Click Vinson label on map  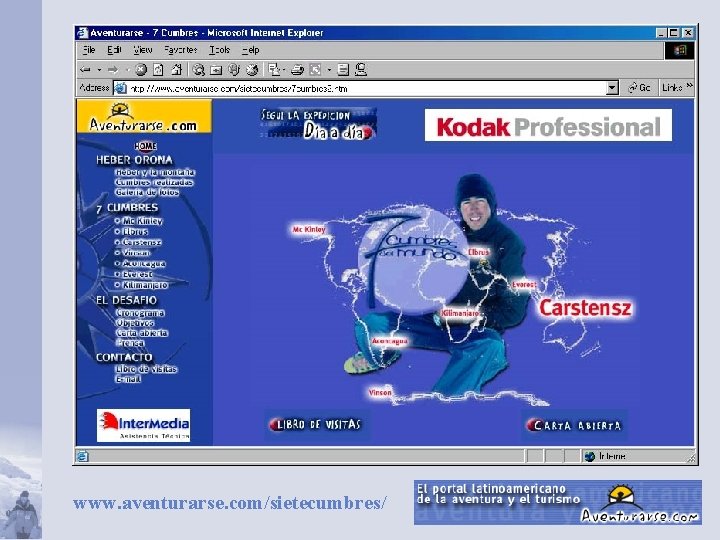[380, 393]
